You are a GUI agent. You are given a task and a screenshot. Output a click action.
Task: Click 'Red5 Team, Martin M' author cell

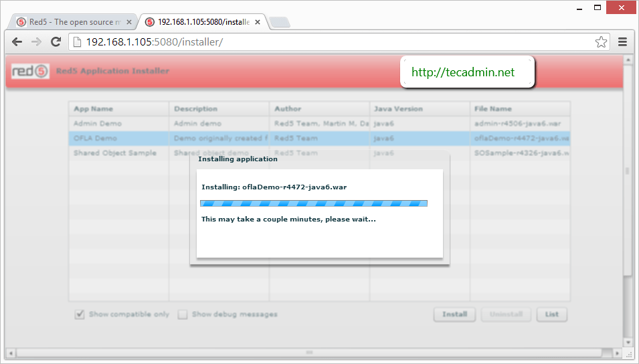pyautogui.click(x=320, y=124)
